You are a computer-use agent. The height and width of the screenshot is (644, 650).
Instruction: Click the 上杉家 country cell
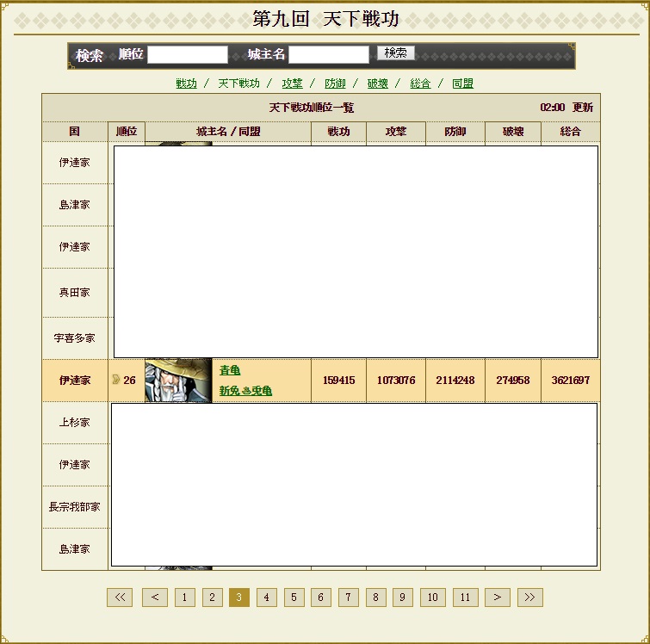tap(75, 422)
